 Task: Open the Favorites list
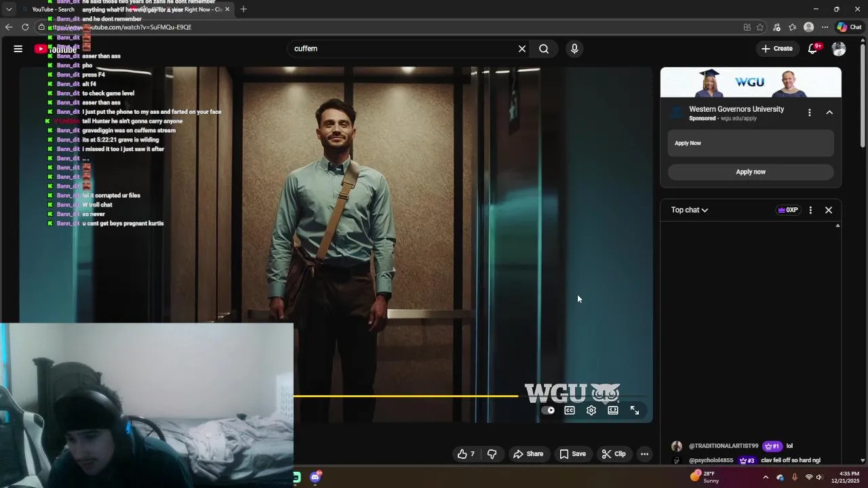coord(793,27)
